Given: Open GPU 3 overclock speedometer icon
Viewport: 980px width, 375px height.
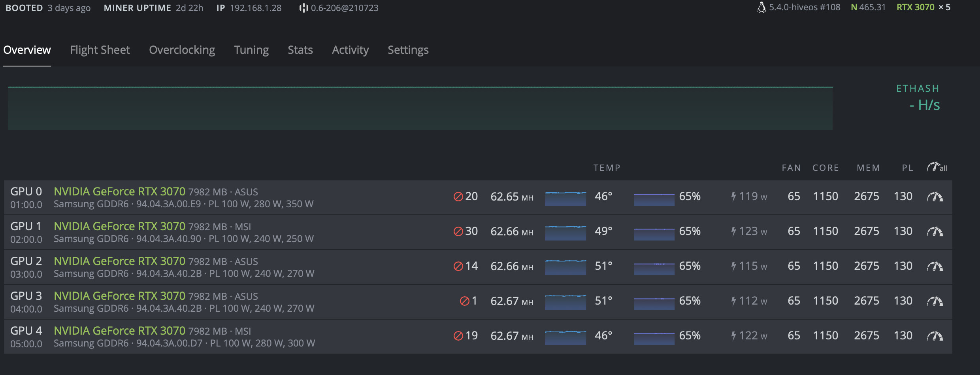Looking at the screenshot, I should 935,301.
